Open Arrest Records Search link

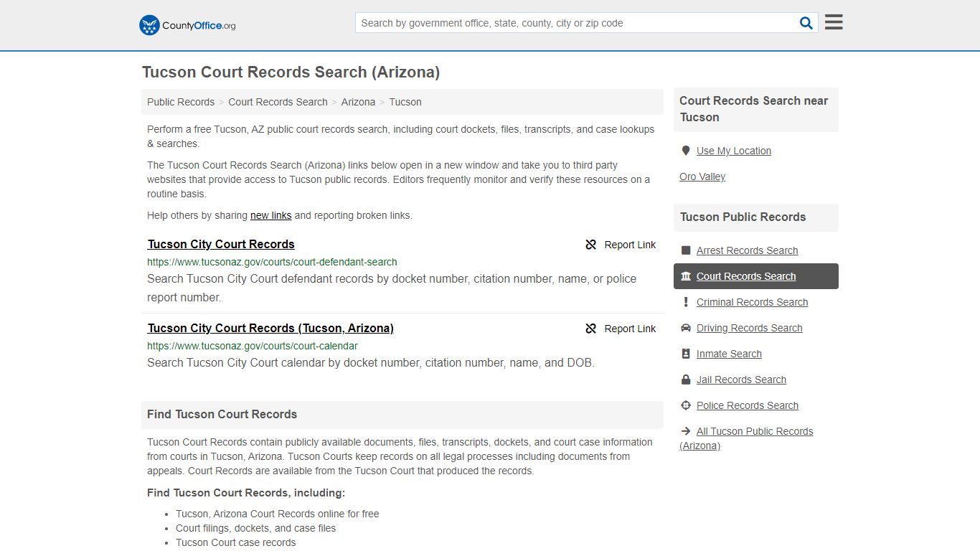tap(747, 250)
